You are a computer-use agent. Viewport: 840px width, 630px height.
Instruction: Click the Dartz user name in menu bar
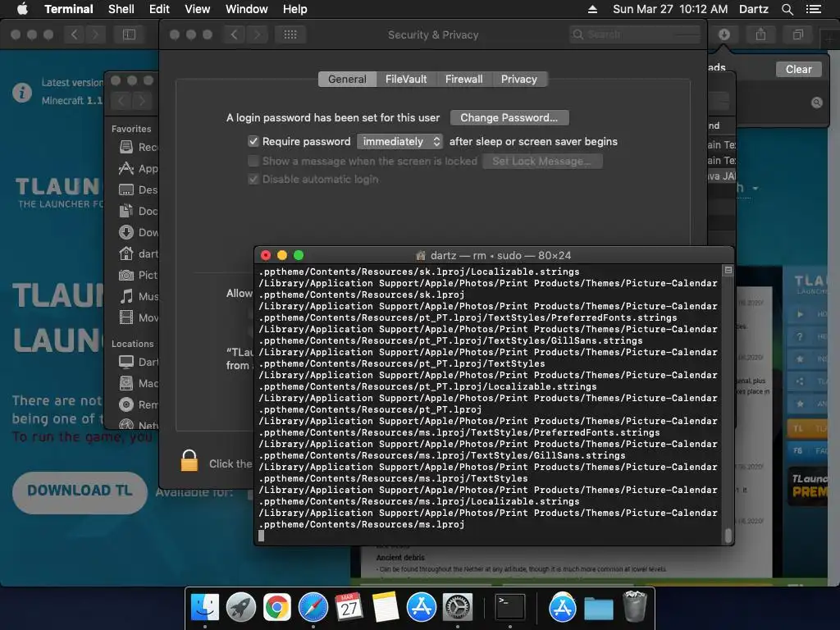point(753,9)
